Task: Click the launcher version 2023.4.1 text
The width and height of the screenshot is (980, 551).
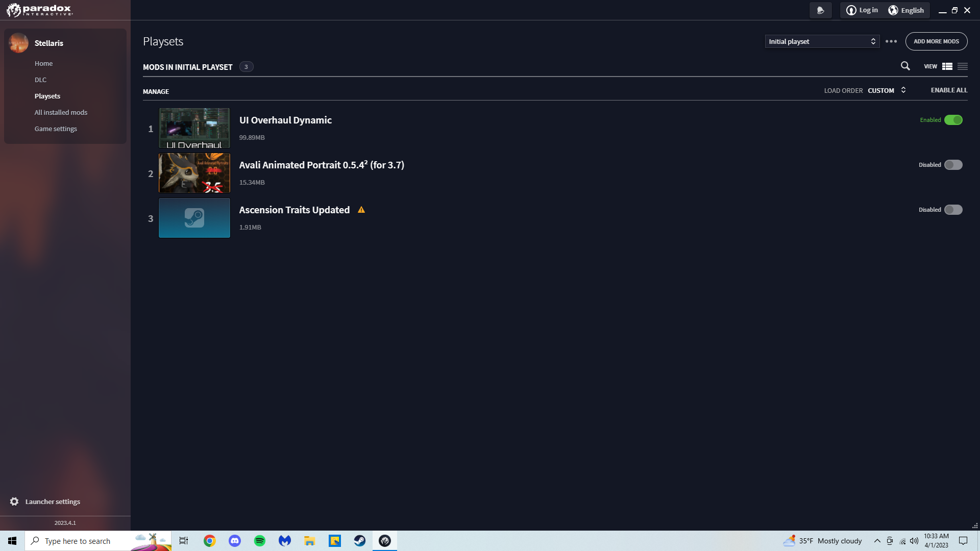Action: point(65,523)
